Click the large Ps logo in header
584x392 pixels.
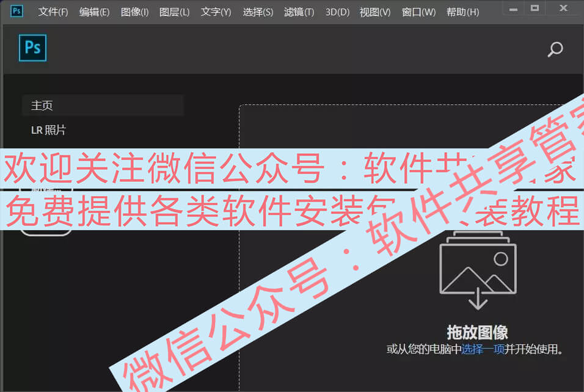click(33, 48)
